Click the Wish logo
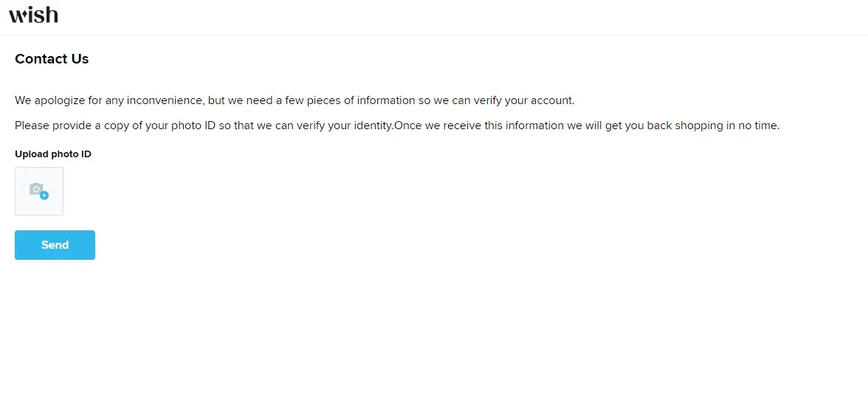This screenshot has width=868, height=406. 33,15
